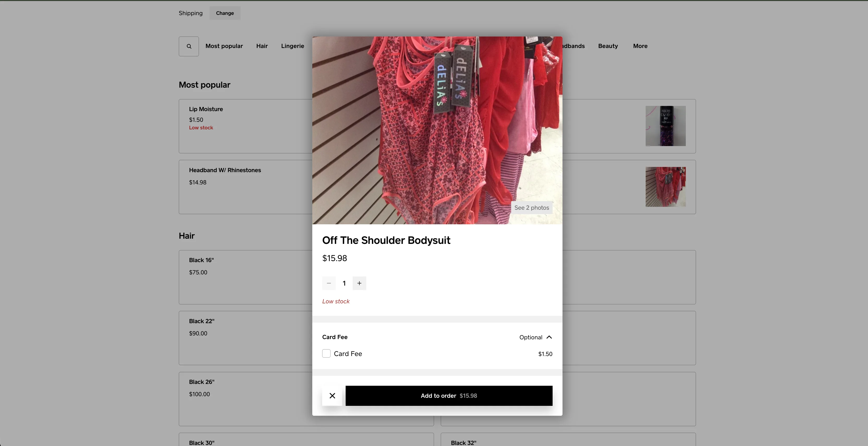
Task: Open the Black 22" hair item
Action: pos(246,338)
